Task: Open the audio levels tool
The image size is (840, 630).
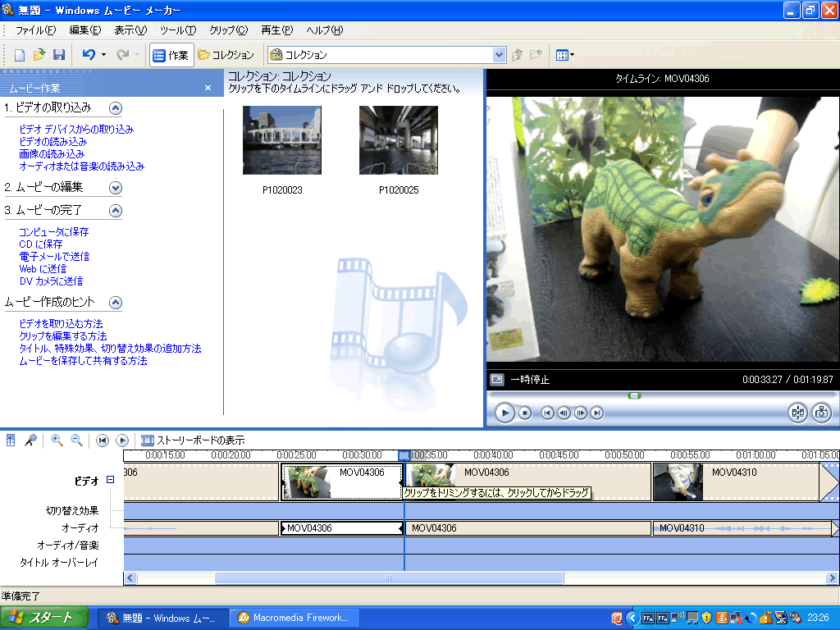Action: pyautogui.click(x=11, y=441)
